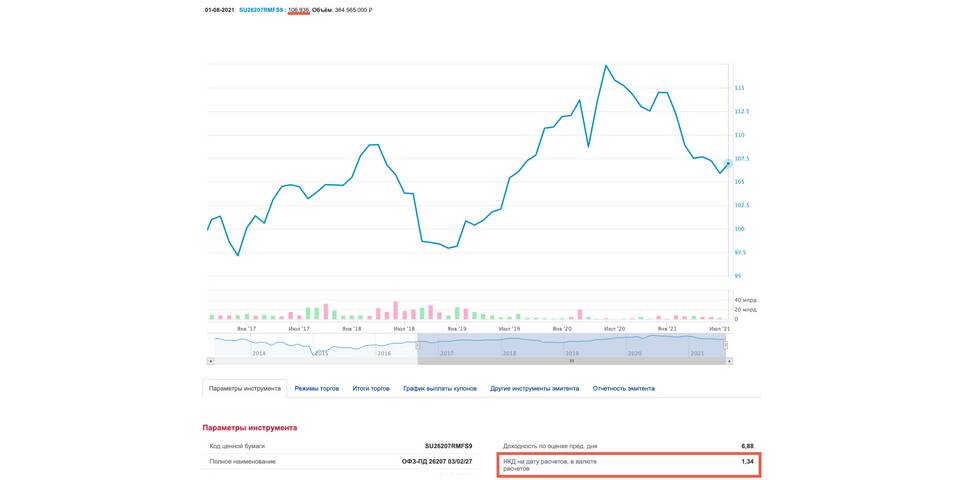
Task: Click the highlighted last data point marker
Action: click(x=727, y=163)
